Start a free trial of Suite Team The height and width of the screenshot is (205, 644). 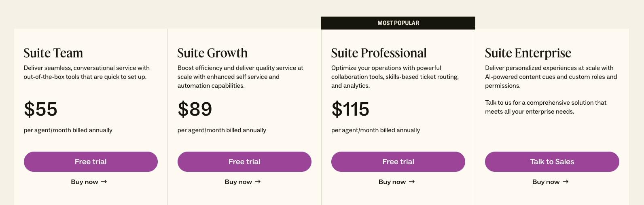(x=91, y=162)
